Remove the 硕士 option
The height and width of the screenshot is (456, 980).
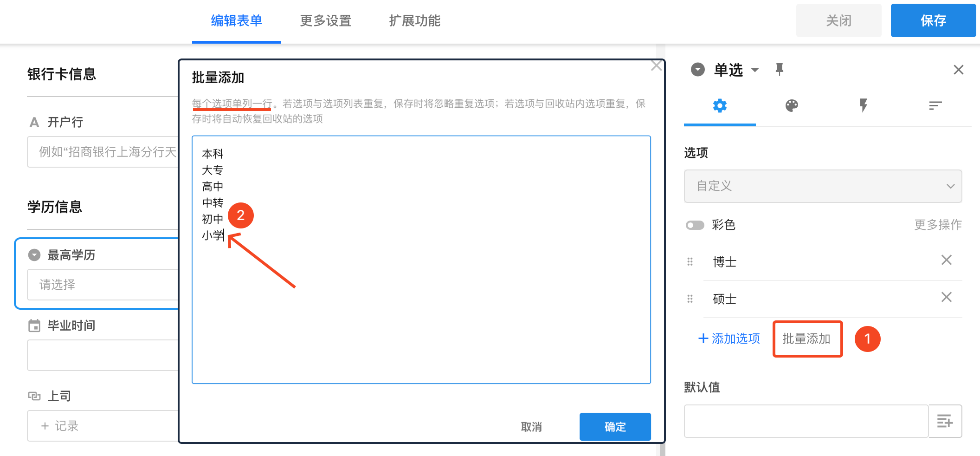[946, 297]
